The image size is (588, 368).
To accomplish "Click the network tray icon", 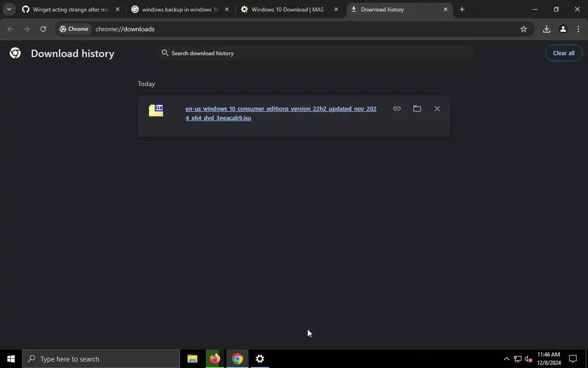I will tap(518, 359).
